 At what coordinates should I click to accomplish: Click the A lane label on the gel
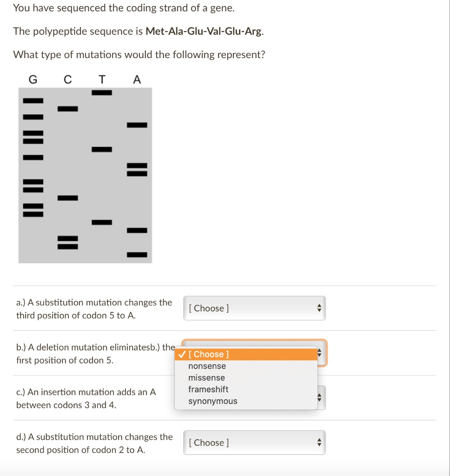136,79
